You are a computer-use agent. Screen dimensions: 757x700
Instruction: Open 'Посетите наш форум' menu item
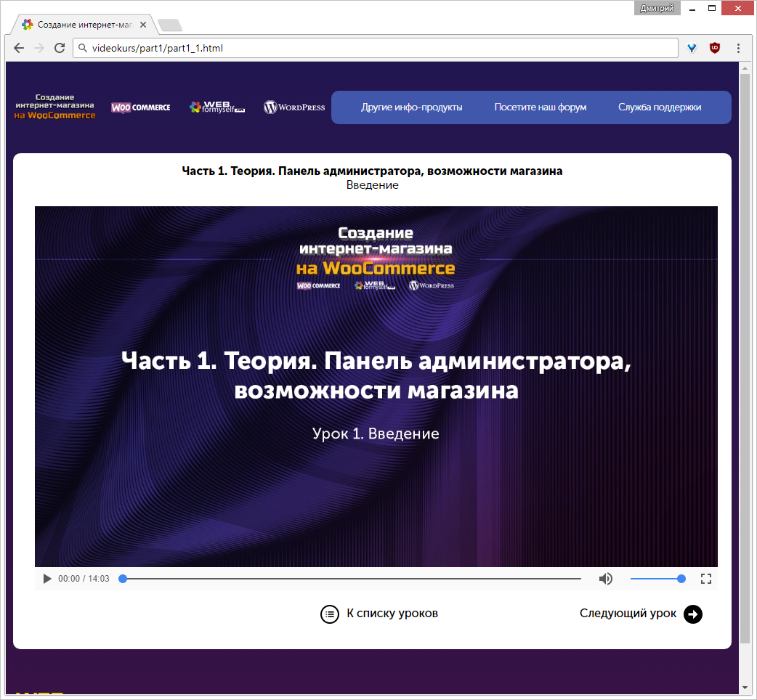(x=541, y=107)
